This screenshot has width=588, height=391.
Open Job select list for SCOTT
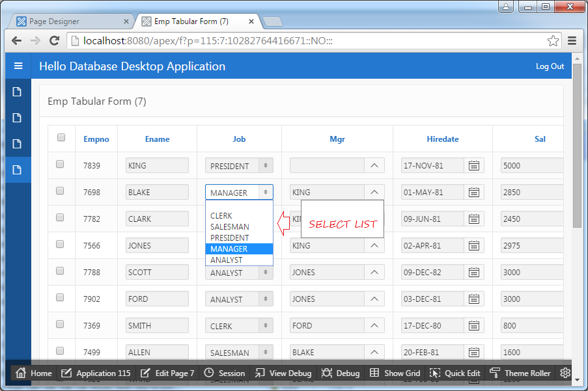click(x=239, y=273)
